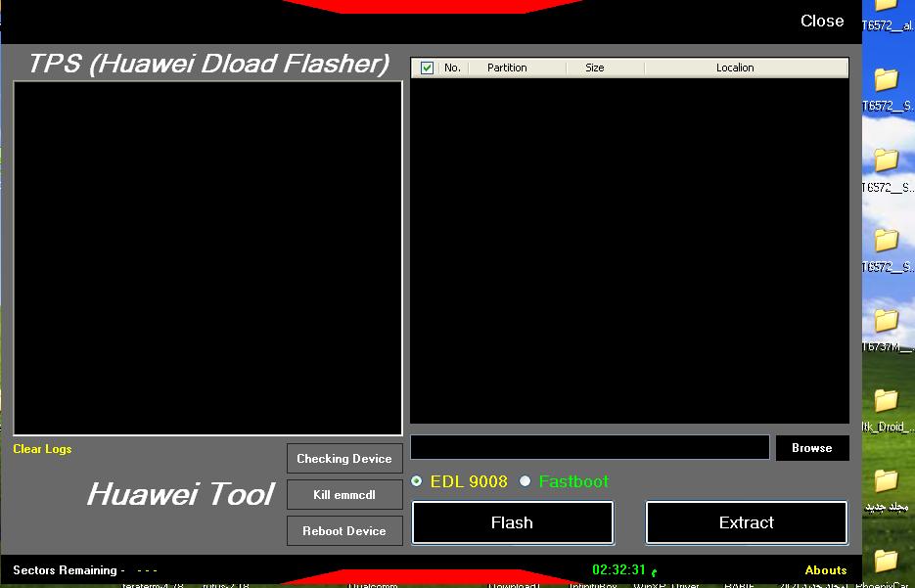The width and height of the screenshot is (915, 588).
Task: Click the firmware file path input field
Action: 590,447
